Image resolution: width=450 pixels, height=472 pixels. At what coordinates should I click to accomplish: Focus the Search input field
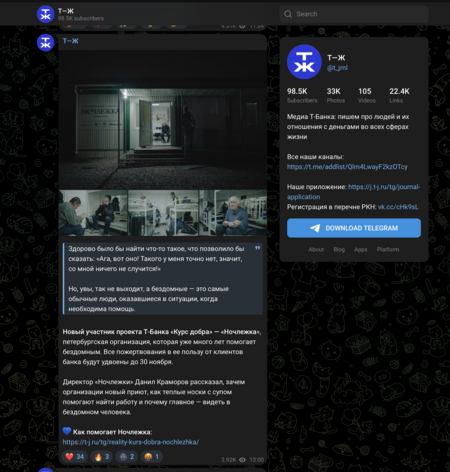354,14
